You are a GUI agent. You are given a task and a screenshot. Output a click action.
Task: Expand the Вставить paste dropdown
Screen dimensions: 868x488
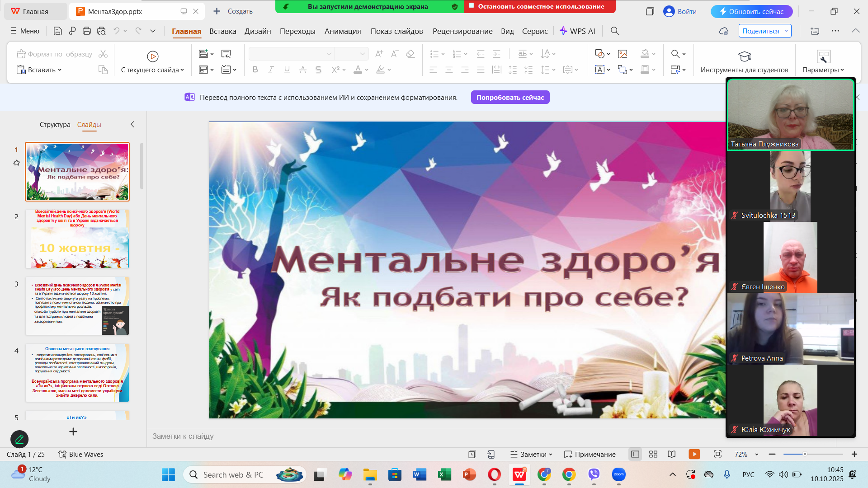point(60,70)
